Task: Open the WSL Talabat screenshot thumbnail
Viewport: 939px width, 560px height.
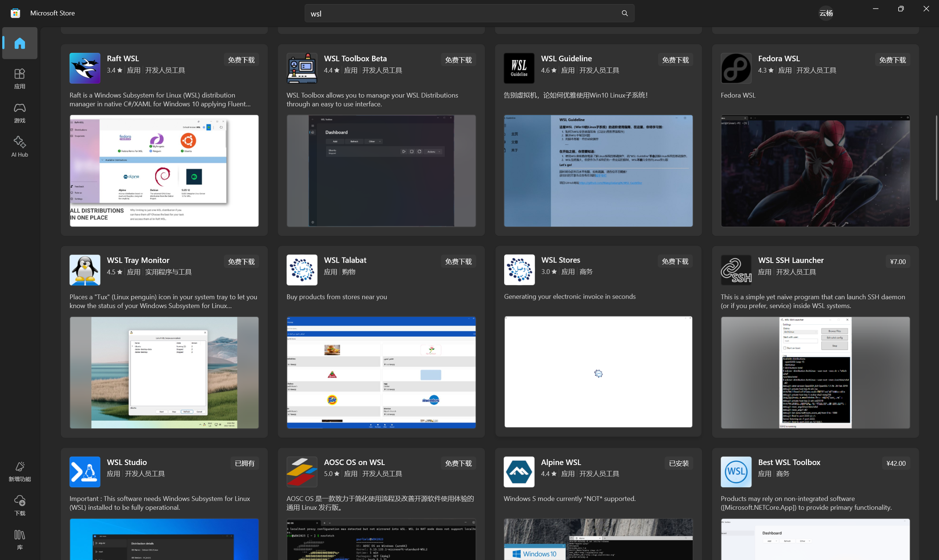Action: [x=381, y=373]
